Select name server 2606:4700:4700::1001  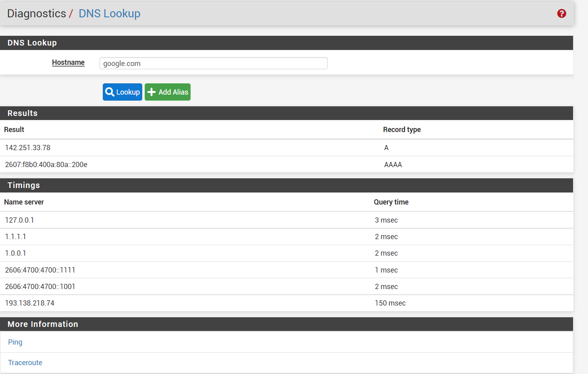(x=40, y=287)
